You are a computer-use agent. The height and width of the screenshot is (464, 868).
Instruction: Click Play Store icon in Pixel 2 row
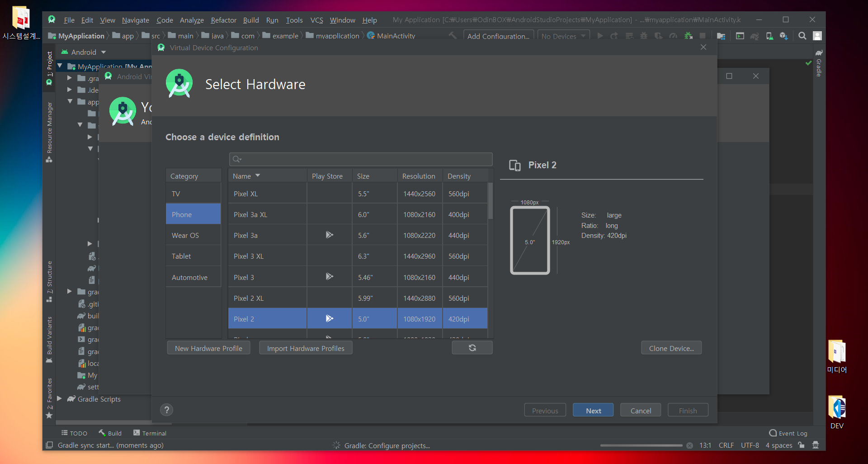[x=329, y=318]
